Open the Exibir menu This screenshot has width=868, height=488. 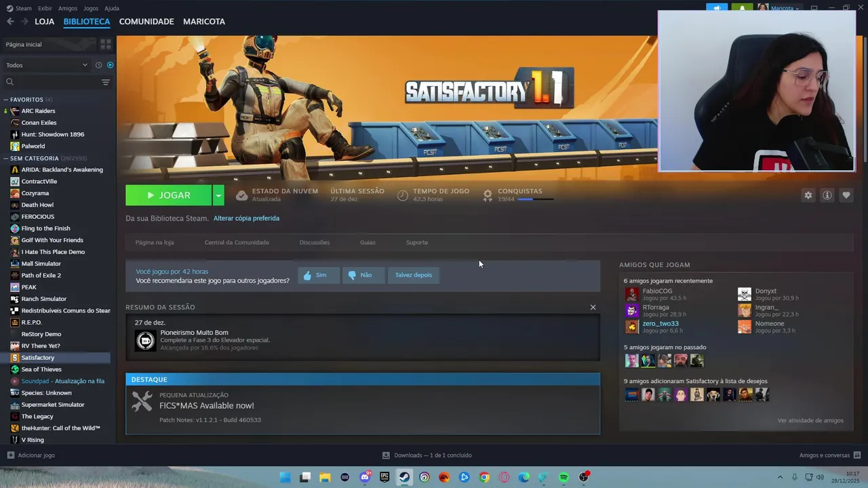(x=45, y=8)
